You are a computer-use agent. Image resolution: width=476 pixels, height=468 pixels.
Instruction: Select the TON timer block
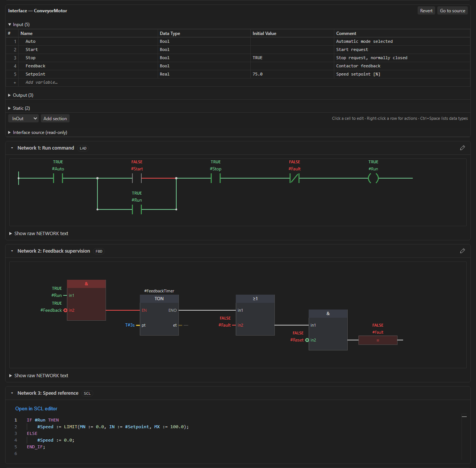click(159, 315)
